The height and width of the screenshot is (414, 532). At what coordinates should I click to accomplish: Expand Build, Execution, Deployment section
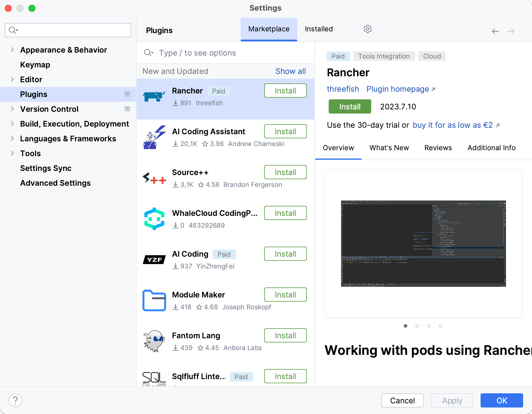tap(12, 124)
